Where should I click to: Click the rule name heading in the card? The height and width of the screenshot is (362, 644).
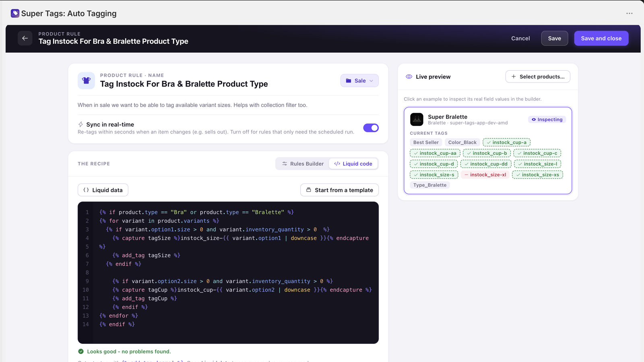coord(184,84)
